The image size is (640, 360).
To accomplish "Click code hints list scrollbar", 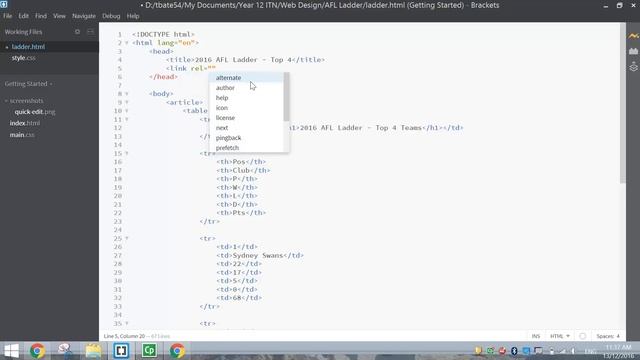I will 287,97.
